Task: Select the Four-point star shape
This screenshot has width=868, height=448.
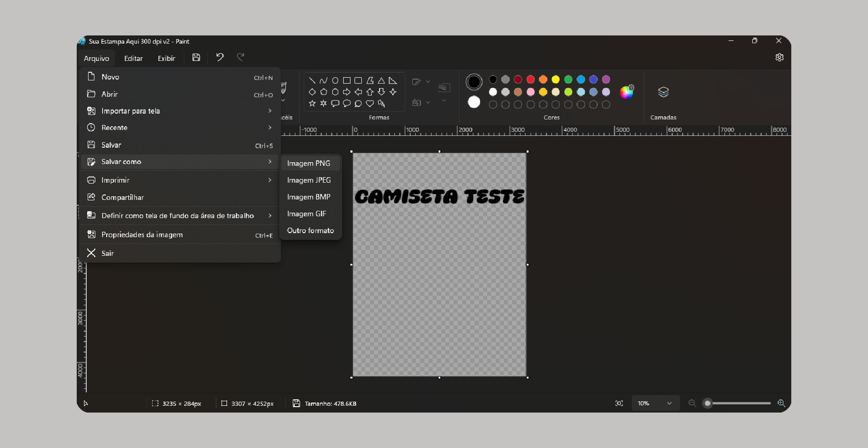Action: coord(393,92)
